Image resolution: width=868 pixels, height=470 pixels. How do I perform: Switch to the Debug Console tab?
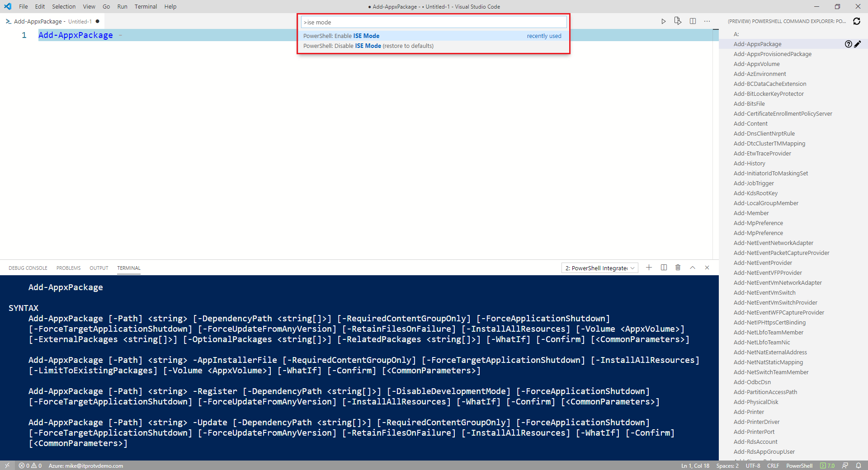28,268
